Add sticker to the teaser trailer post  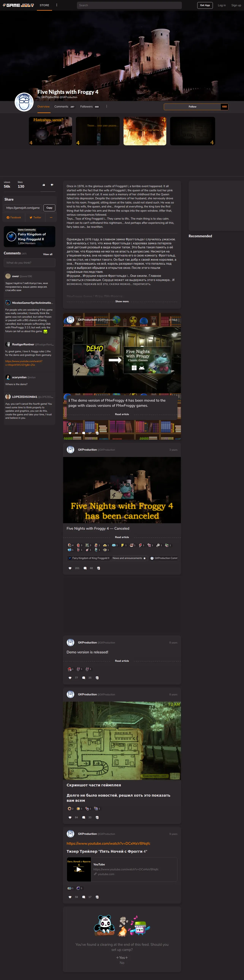97,897
